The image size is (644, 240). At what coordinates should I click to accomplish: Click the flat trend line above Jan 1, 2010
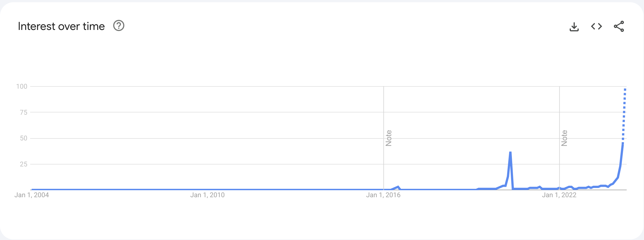coord(207,189)
